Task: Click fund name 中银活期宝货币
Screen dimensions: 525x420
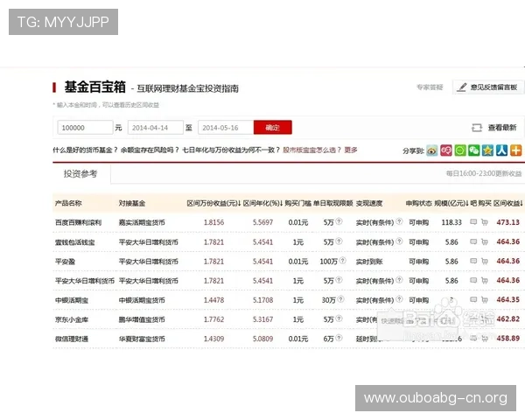Action: tap(142, 300)
